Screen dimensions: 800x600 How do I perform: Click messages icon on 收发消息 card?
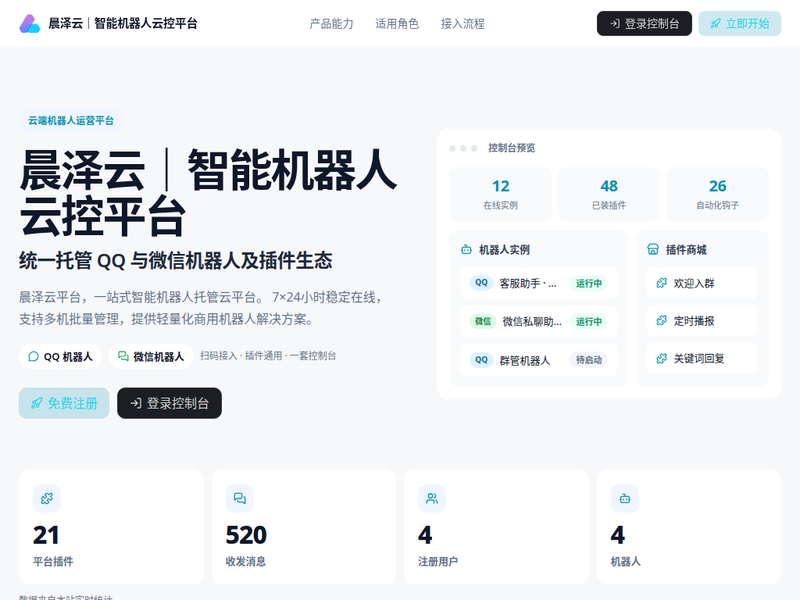point(240,498)
